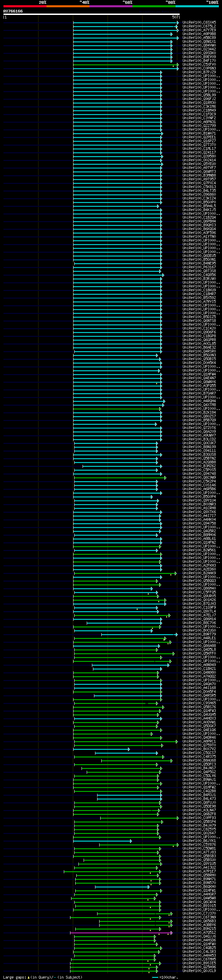Click hit label UniRef100_O96860
The height and width of the screenshot is (980, 222).
199,194
